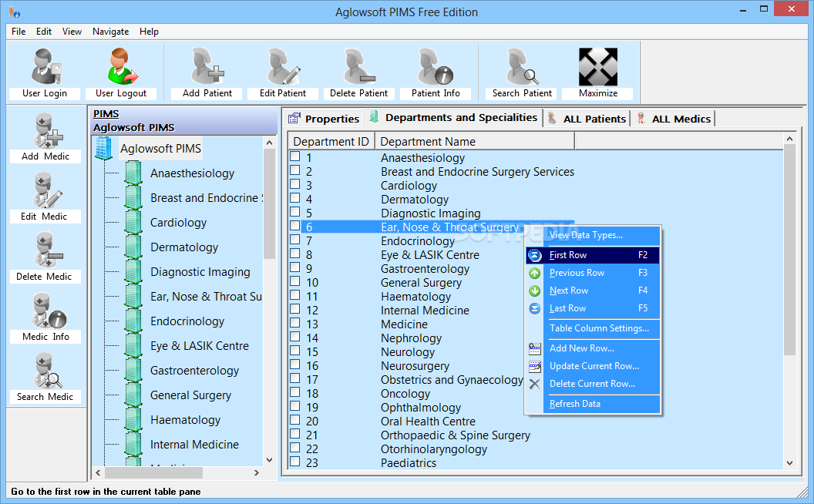Click the PIMS link above tree
Viewport: 814px width, 504px height.
pyautogui.click(x=106, y=114)
